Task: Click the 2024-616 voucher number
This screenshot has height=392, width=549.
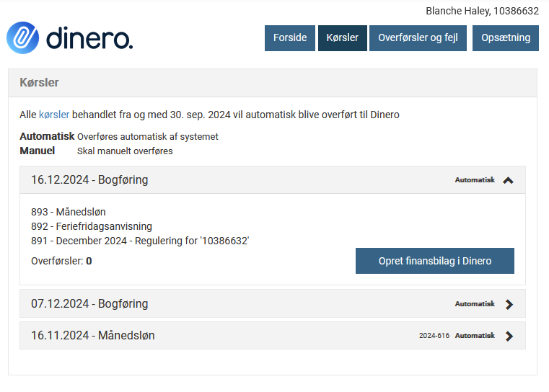Action: tap(434, 336)
